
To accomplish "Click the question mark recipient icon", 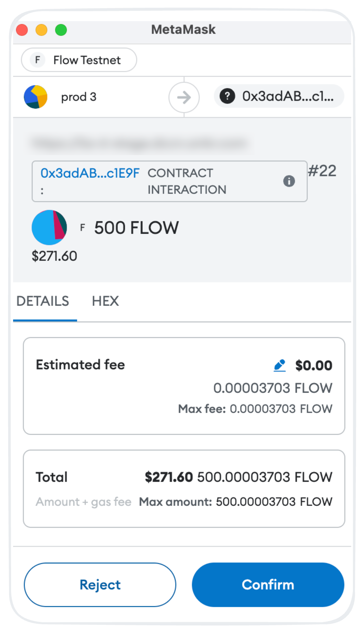I will click(x=227, y=96).
